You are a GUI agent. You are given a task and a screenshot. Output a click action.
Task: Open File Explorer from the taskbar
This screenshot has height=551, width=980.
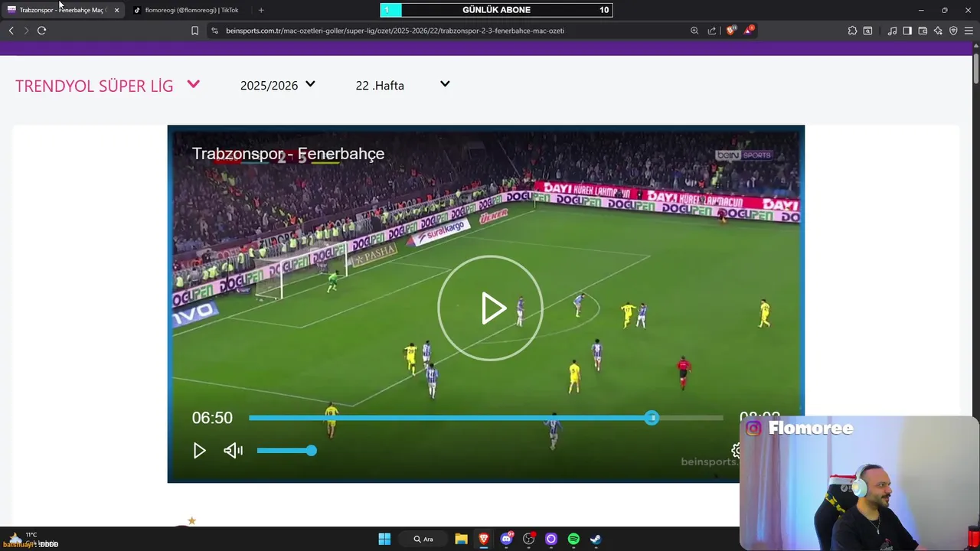point(461,539)
